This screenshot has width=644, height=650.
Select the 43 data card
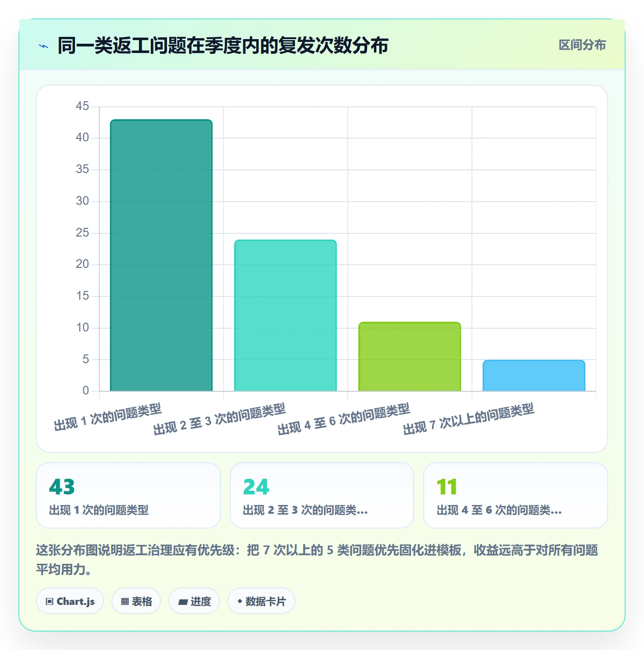pyautogui.click(x=128, y=495)
